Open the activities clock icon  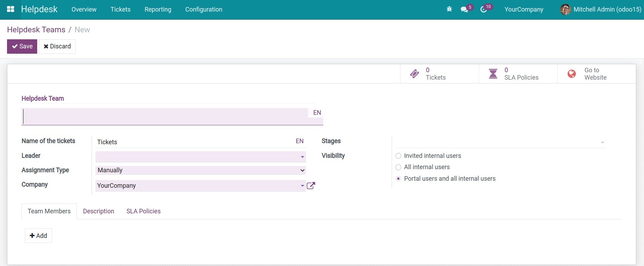(484, 9)
